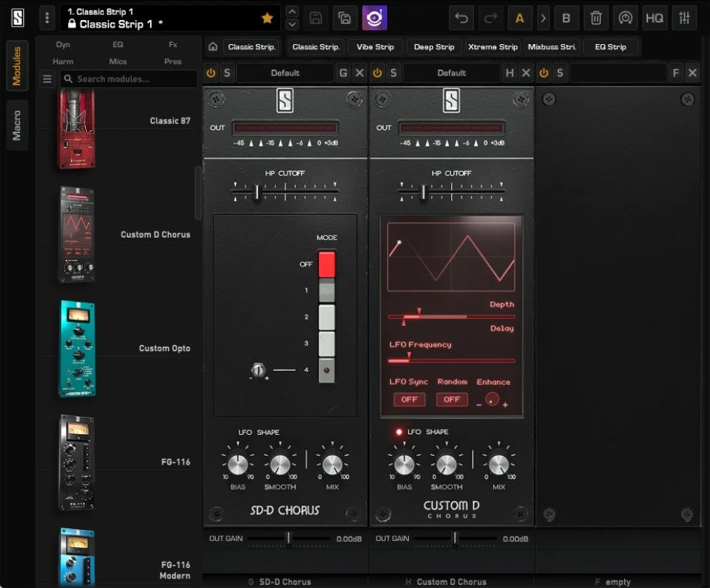Click the Search modules field
Image resolution: width=710 pixels, height=588 pixels.
[x=129, y=78]
